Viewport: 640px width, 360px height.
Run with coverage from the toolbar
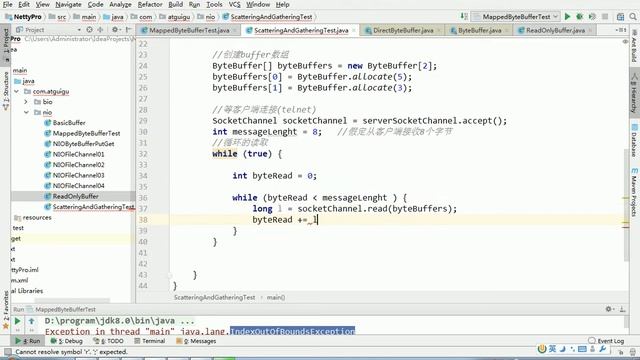(x=592, y=17)
